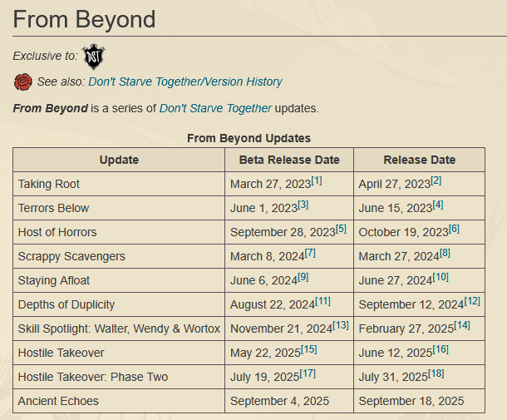Open citation 1 after March 27, 2023
Image resolution: width=507 pixels, height=420 pixels.
coord(316,180)
